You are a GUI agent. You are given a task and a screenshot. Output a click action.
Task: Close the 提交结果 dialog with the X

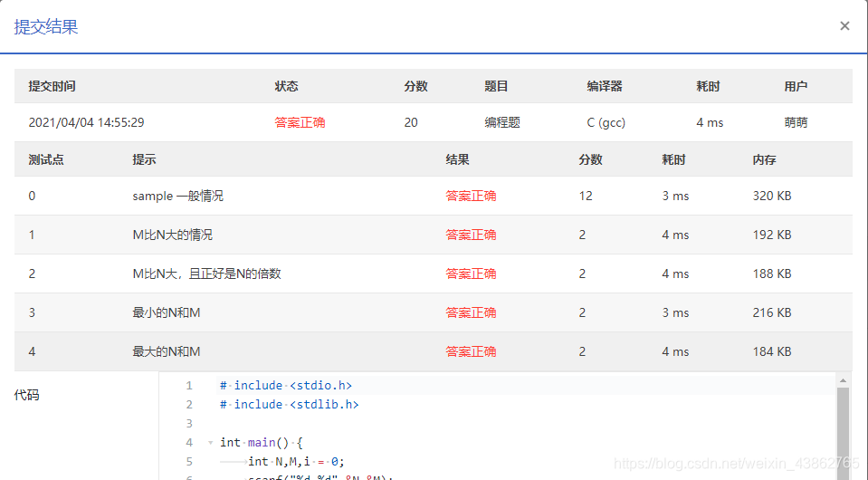[x=844, y=26]
